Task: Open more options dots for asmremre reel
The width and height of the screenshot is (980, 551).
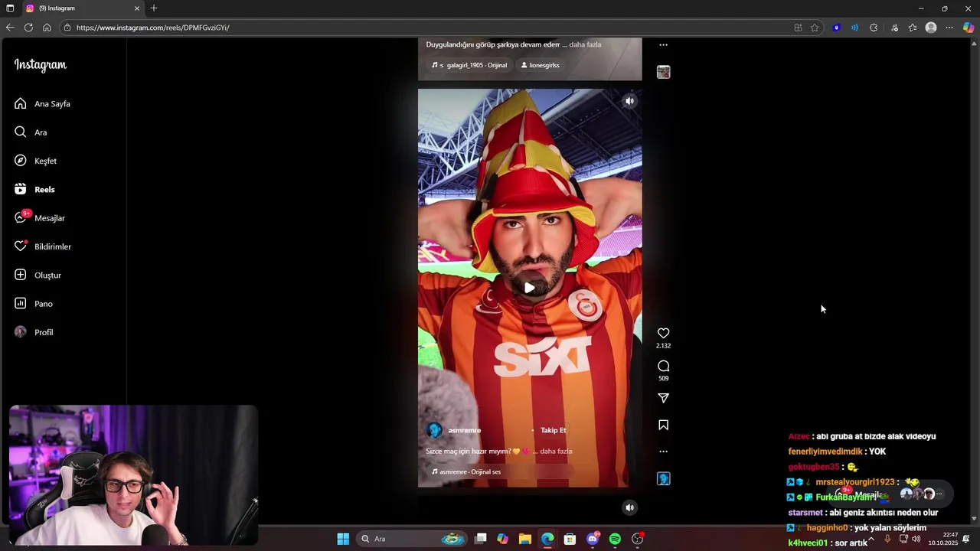Action: (x=663, y=452)
